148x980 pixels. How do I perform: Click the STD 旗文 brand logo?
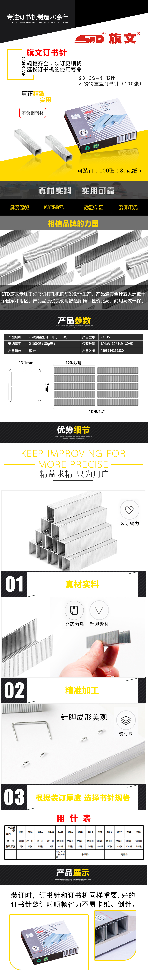tap(107, 38)
